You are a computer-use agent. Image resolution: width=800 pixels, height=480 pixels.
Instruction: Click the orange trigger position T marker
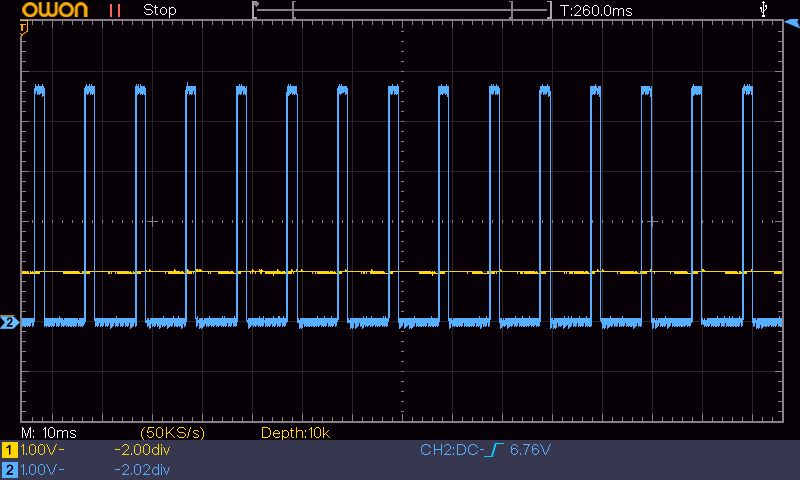point(23,29)
